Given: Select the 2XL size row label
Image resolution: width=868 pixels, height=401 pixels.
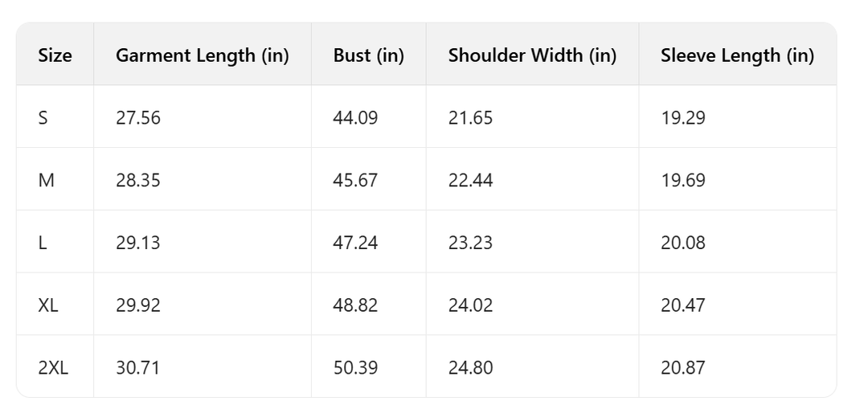Looking at the screenshot, I should tap(53, 368).
